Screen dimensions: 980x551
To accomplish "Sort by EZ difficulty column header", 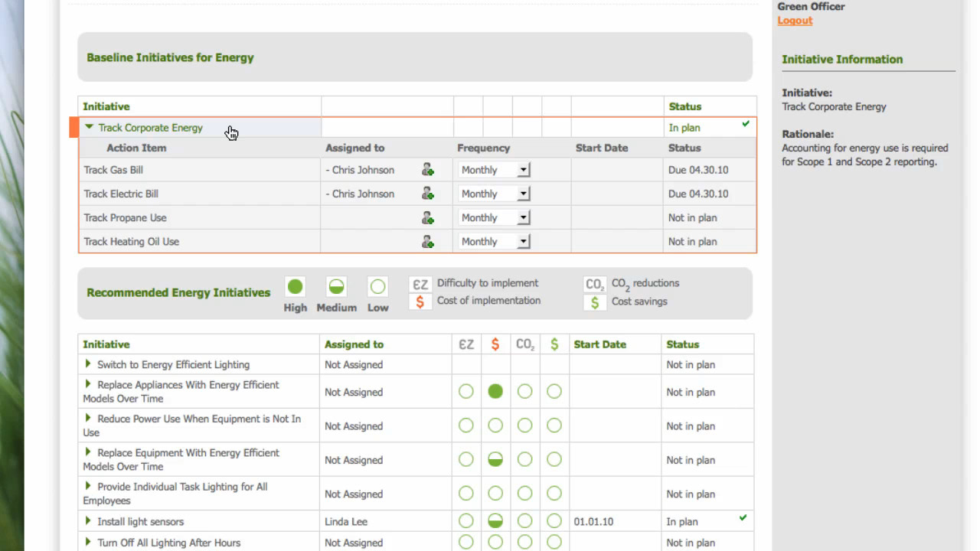I will coord(466,344).
